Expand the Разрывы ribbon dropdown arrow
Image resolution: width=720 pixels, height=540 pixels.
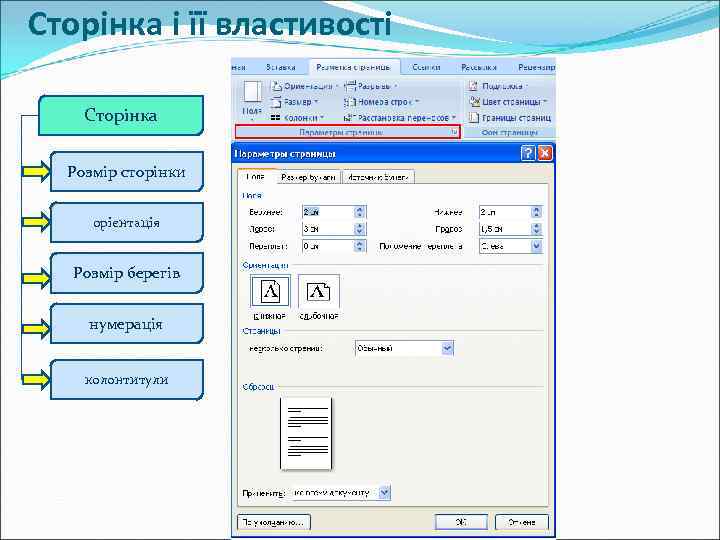coord(395,86)
